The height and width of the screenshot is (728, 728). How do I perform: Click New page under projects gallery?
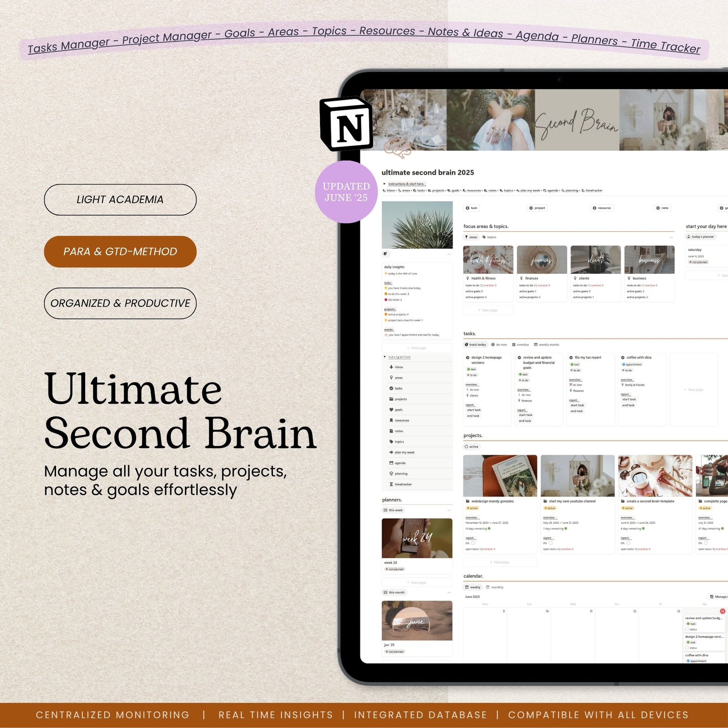pos(499,562)
